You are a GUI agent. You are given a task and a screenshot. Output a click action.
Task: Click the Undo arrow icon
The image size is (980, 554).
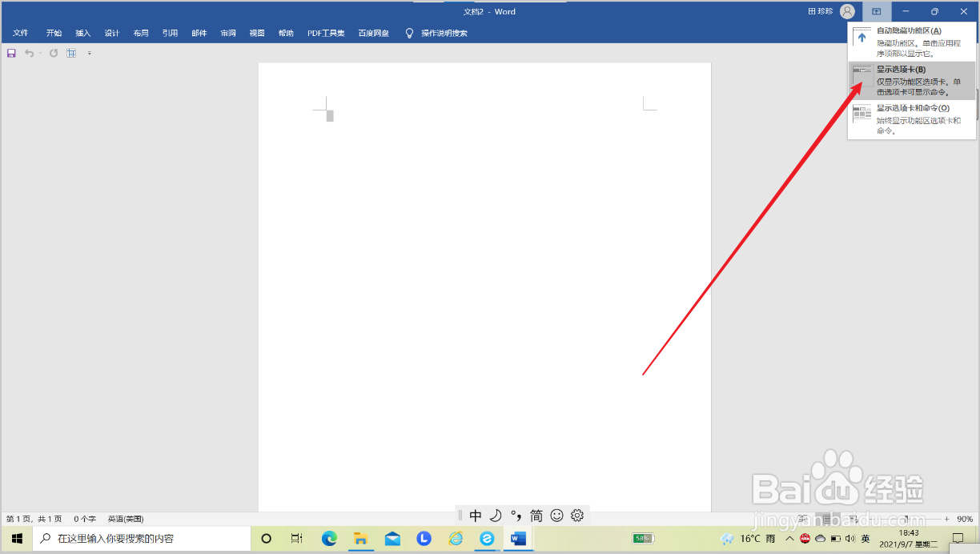(x=29, y=53)
